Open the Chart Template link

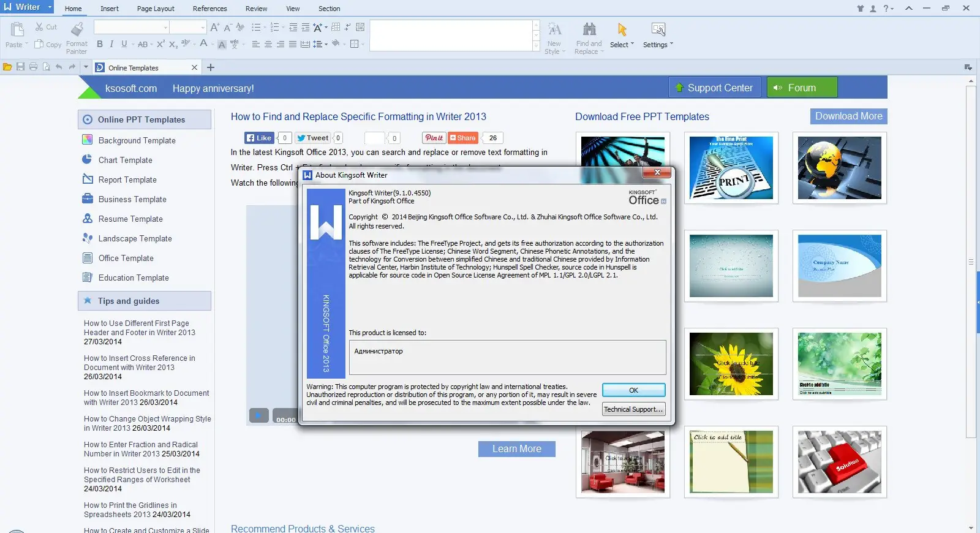(x=126, y=160)
